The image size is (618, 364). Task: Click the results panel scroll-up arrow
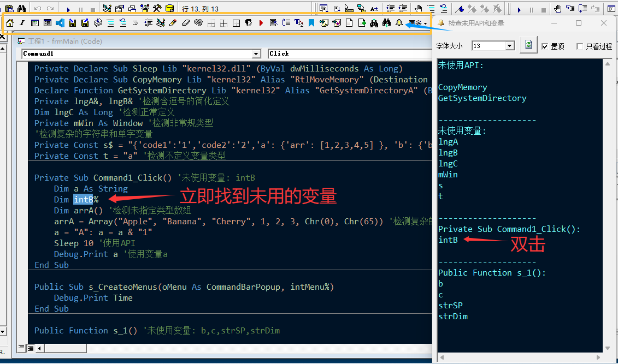(x=607, y=63)
